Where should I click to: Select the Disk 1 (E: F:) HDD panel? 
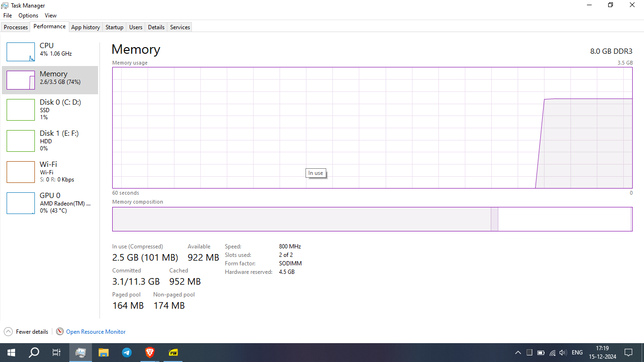(x=50, y=140)
